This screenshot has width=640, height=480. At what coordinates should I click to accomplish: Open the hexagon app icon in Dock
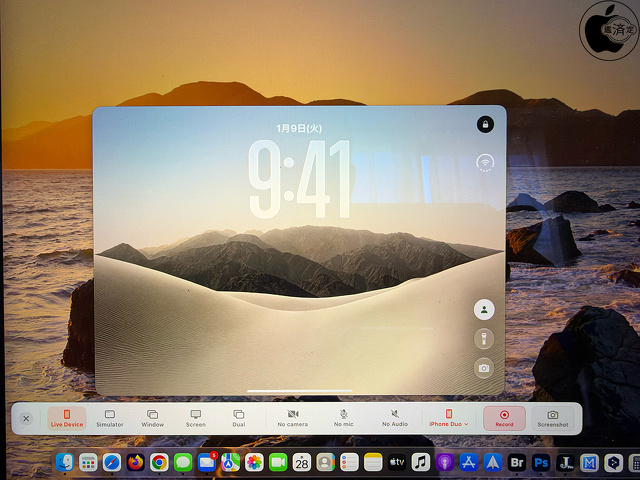click(613, 462)
